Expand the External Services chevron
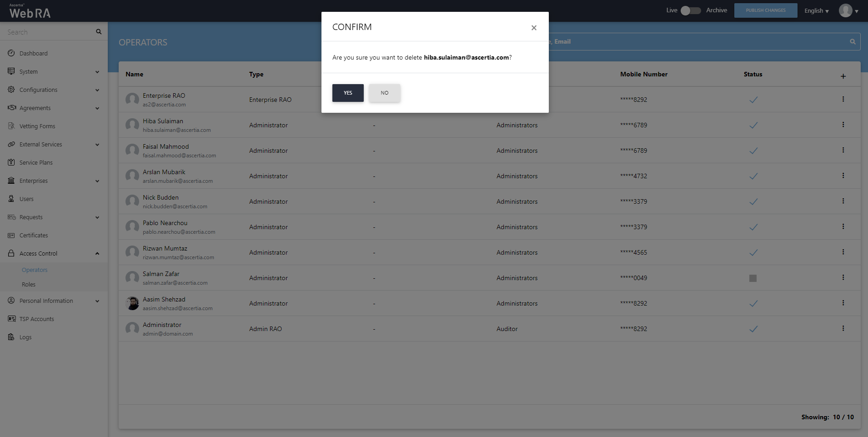The image size is (868, 437). pos(97,145)
